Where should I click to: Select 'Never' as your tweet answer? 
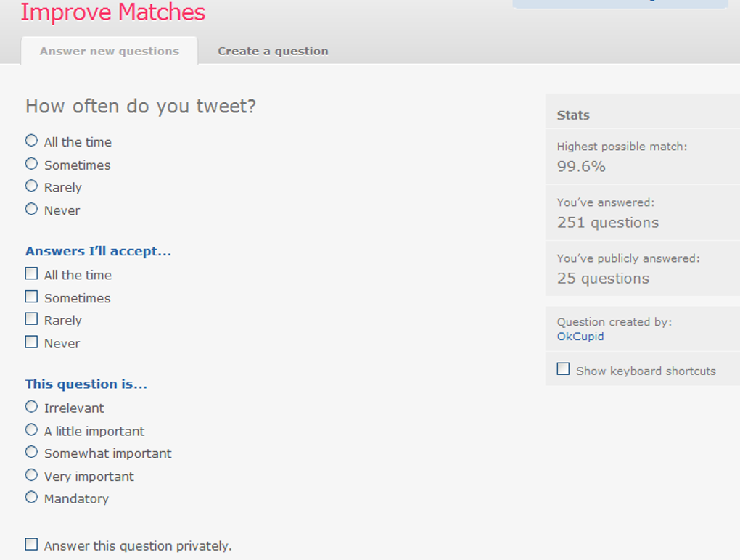click(x=31, y=210)
